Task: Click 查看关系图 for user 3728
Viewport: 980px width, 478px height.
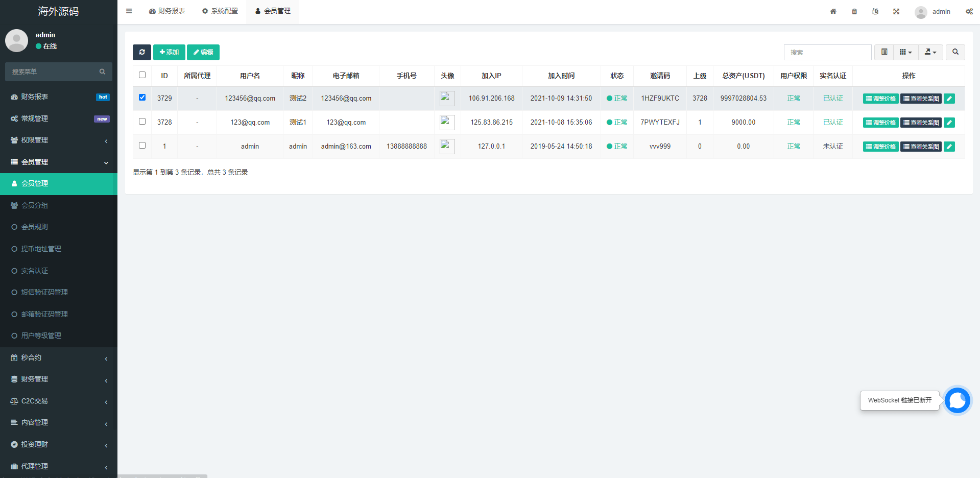Action: [x=921, y=123]
